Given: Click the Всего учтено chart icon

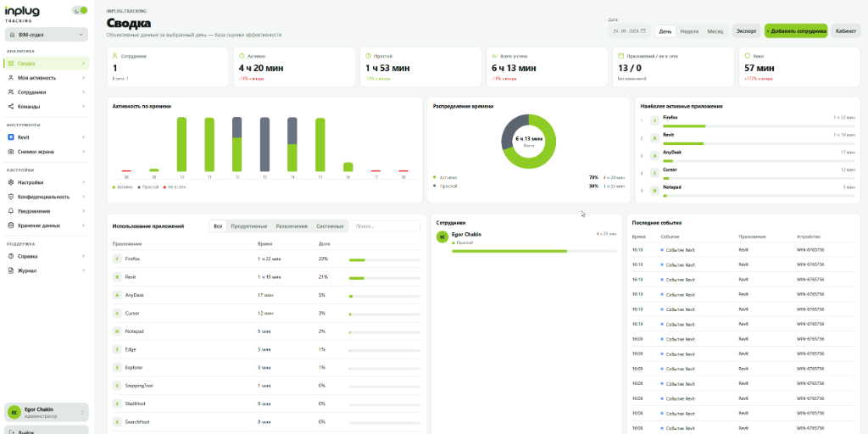Looking at the screenshot, I should pyautogui.click(x=495, y=56).
